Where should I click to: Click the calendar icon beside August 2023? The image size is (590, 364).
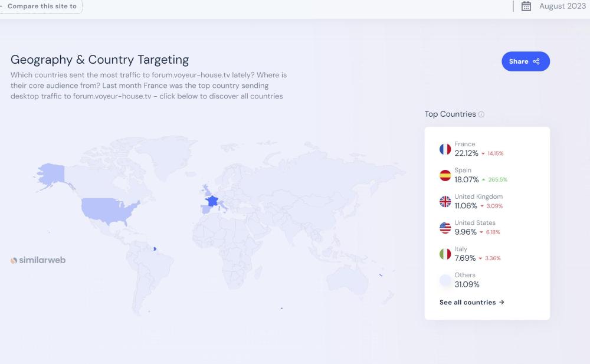click(527, 6)
